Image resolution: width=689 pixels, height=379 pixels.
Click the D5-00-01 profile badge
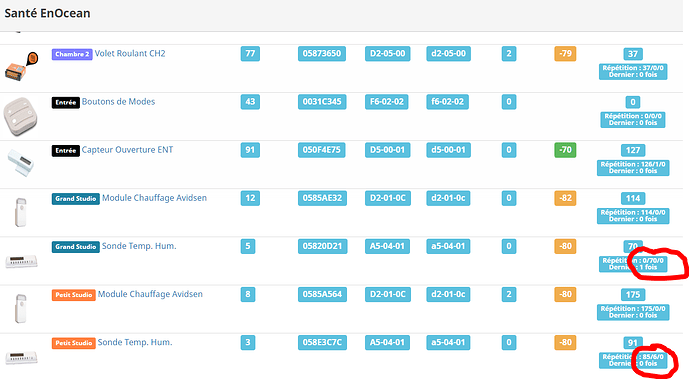click(387, 150)
